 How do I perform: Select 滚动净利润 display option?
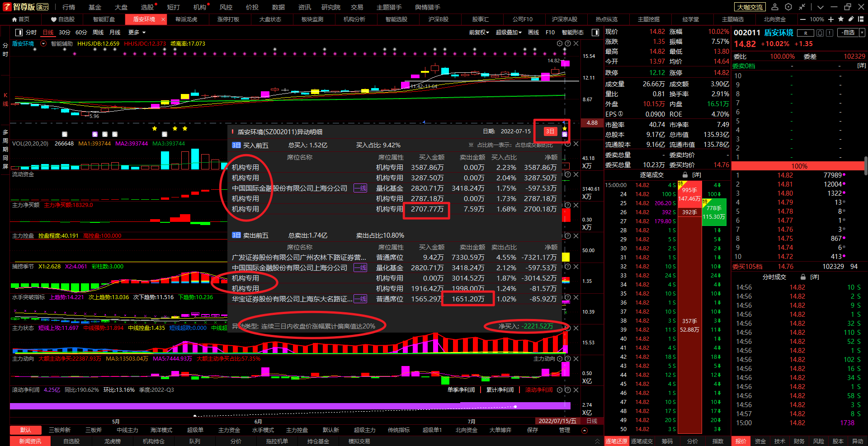pos(538,390)
